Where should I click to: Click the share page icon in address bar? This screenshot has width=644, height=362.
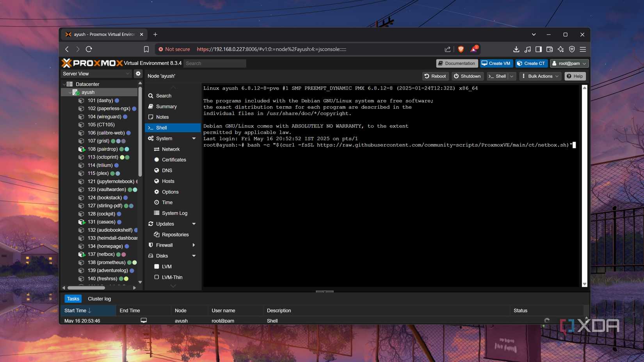click(x=447, y=49)
